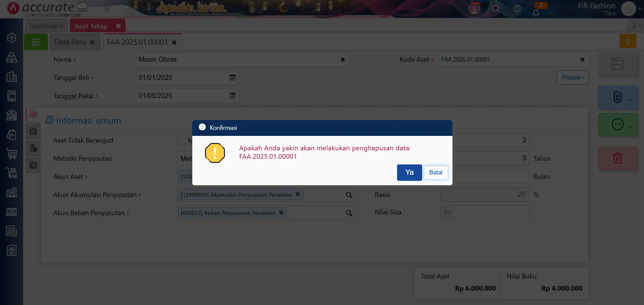The image size is (644, 305).
Task: Expand the green more-options dropdown
Action: tap(630, 127)
